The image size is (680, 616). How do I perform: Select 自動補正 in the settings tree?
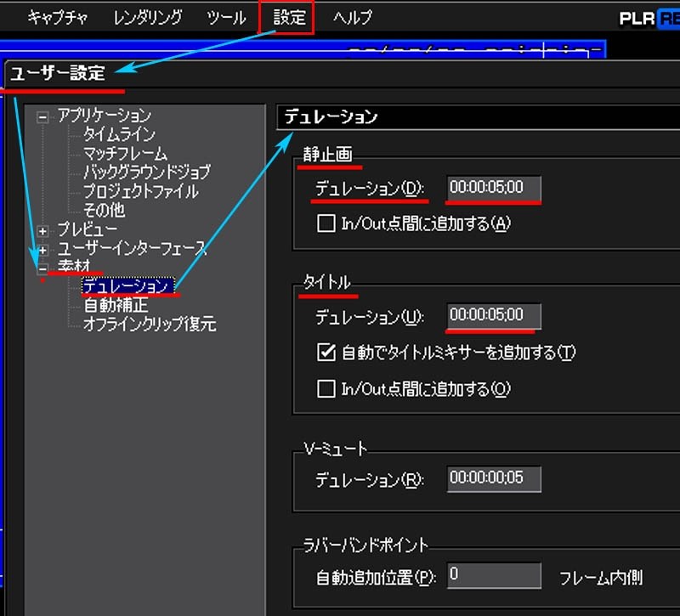tap(116, 306)
